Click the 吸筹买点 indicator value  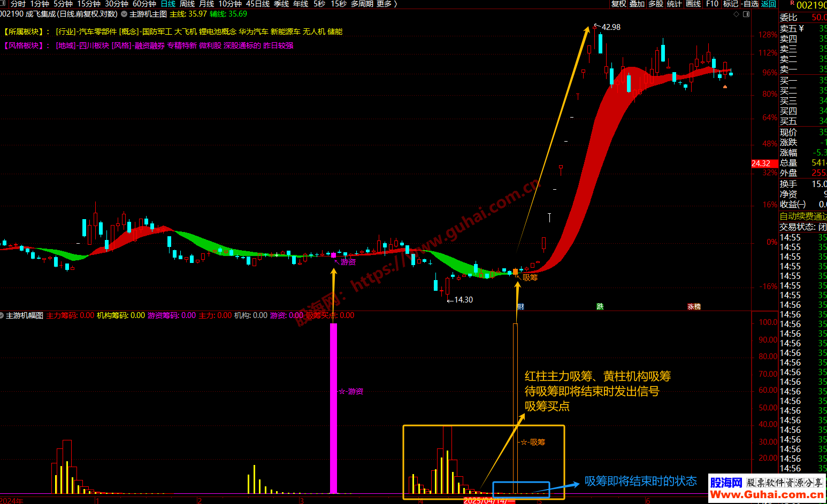330,315
